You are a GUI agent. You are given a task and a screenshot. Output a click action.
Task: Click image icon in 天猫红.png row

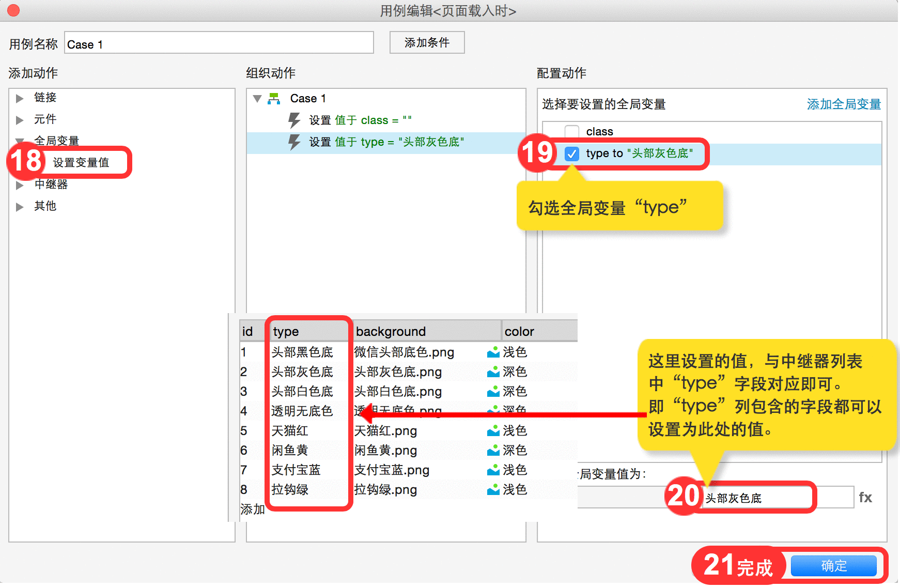[493, 431]
